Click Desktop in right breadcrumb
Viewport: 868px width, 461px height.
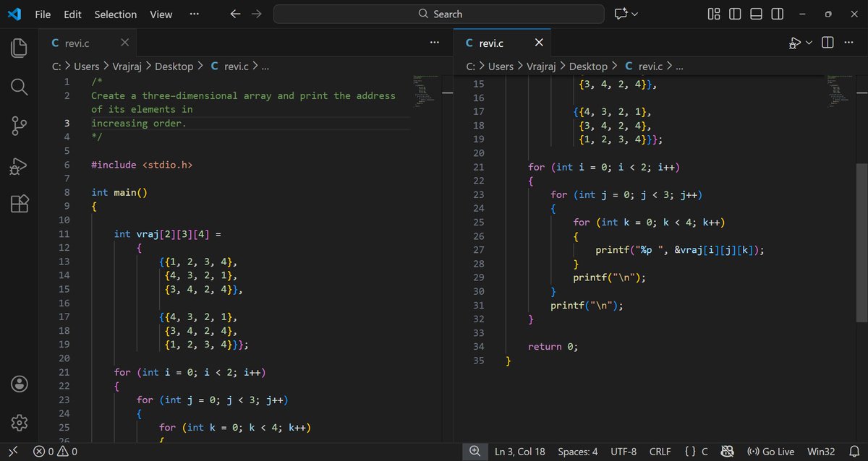588,66
